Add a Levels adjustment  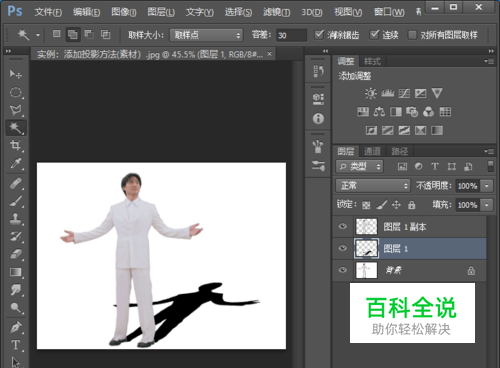click(x=388, y=93)
